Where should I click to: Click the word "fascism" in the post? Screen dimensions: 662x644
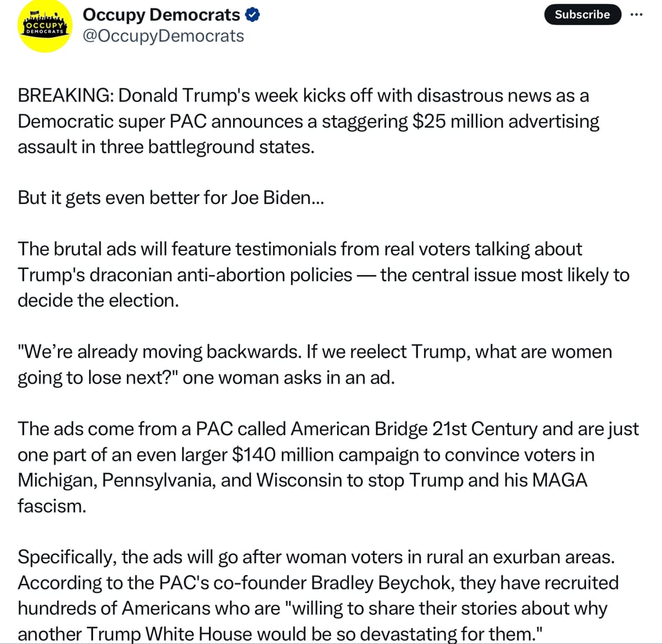coord(52,506)
